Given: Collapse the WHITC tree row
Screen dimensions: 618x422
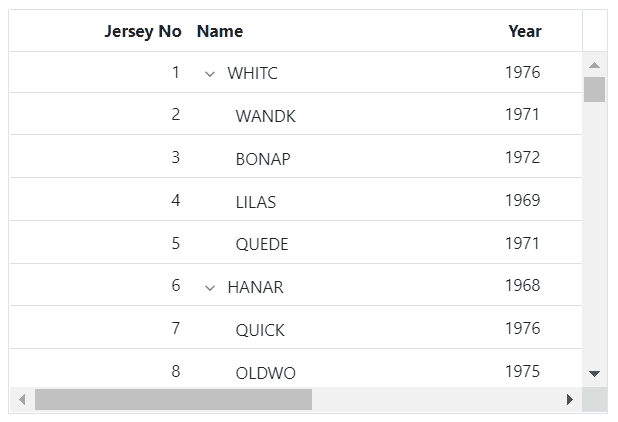Looking at the screenshot, I should point(210,73).
